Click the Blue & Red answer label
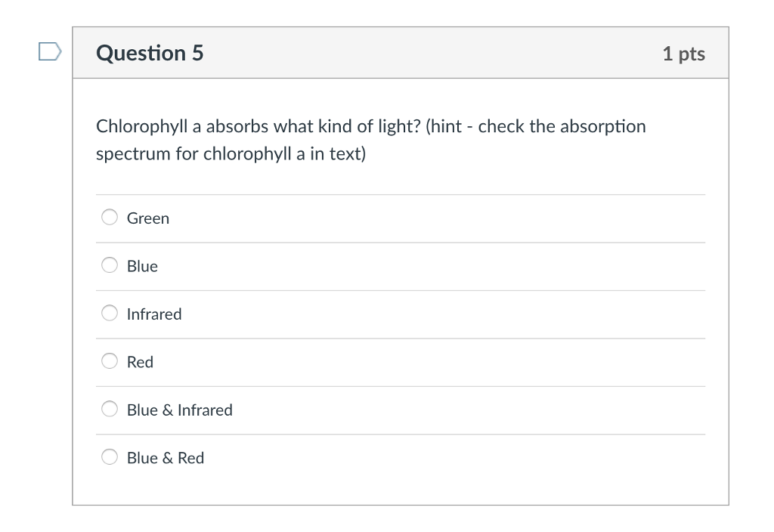The height and width of the screenshot is (532, 774). pos(166,458)
